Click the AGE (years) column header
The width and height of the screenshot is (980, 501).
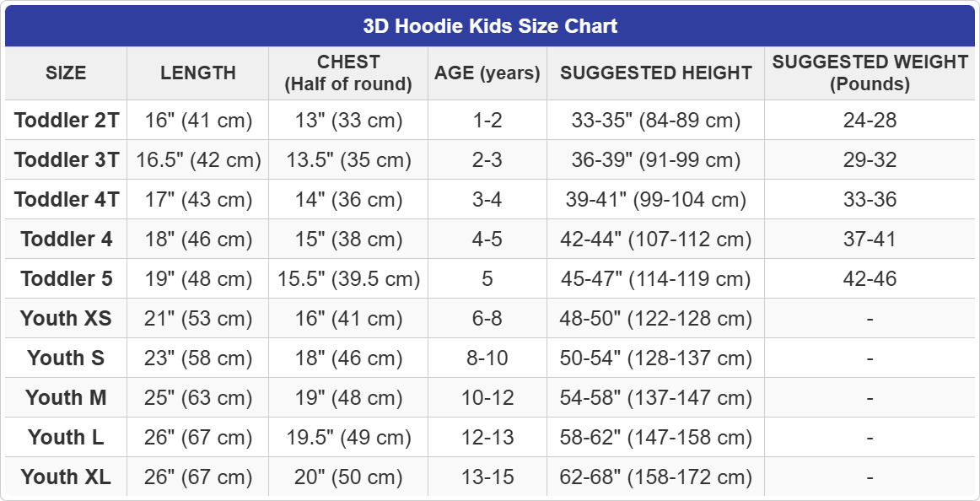(x=487, y=73)
